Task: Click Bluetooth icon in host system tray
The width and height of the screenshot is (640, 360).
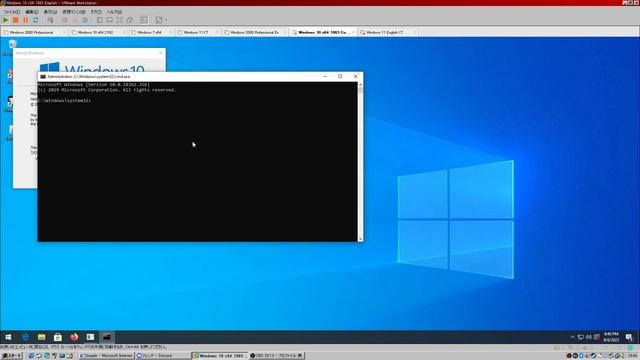Action: coord(581,356)
